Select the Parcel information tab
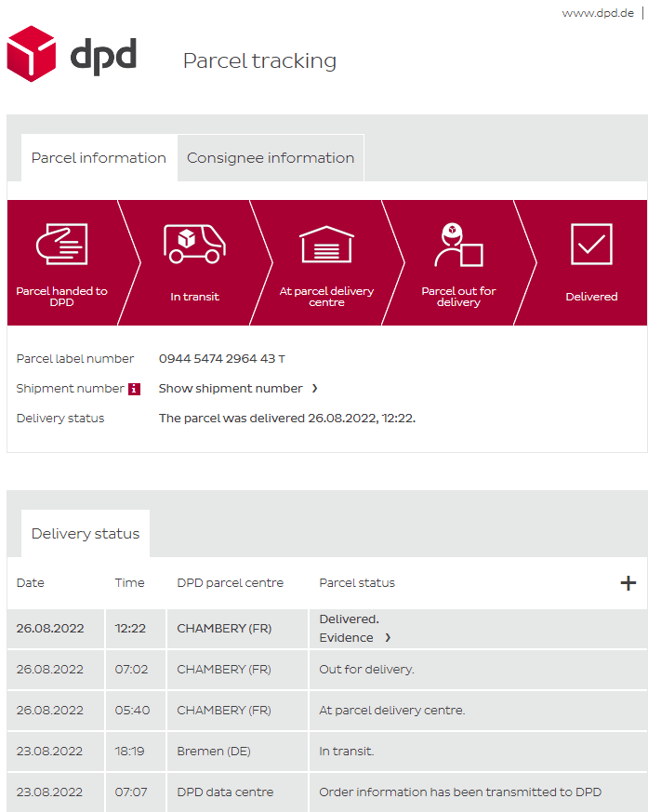Viewport: 648px width, 812px height. click(x=99, y=158)
